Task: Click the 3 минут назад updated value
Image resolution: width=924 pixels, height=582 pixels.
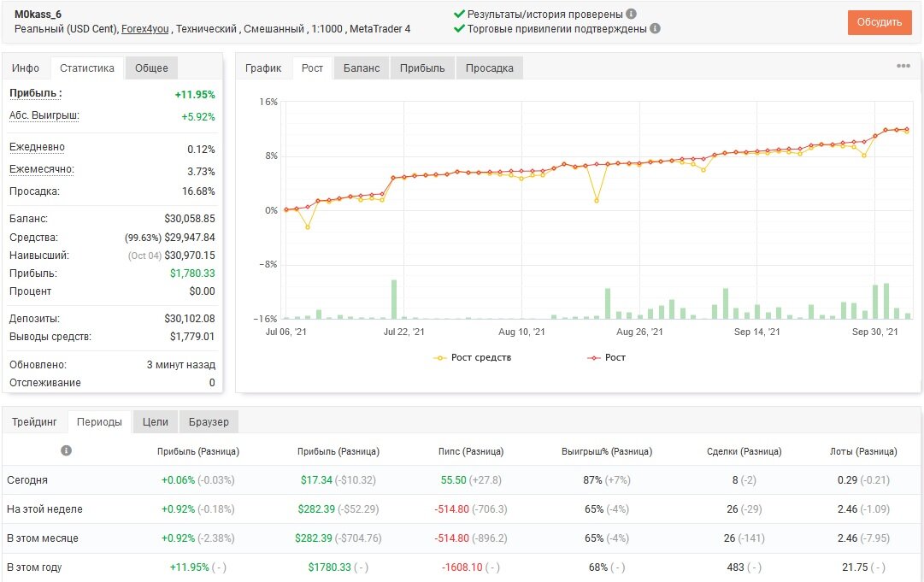Action: pyautogui.click(x=181, y=365)
